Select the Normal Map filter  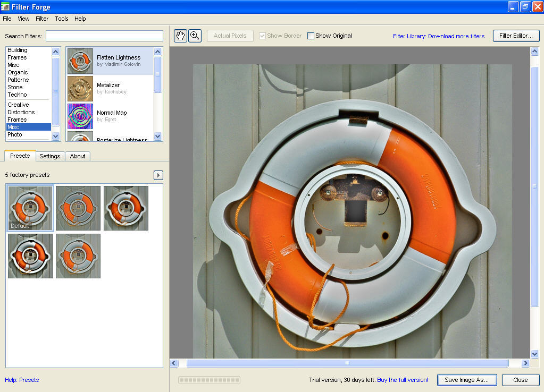click(110, 116)
